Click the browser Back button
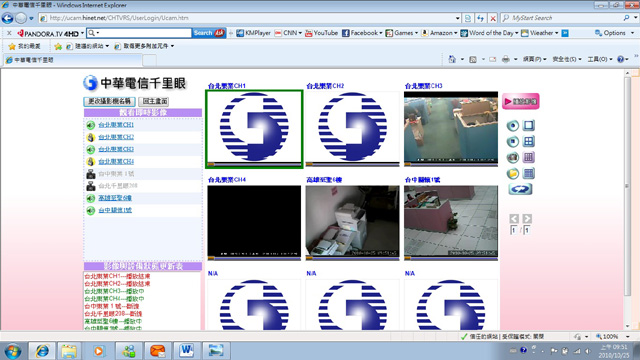Screen dimensions: 640x360 (7, 18)
